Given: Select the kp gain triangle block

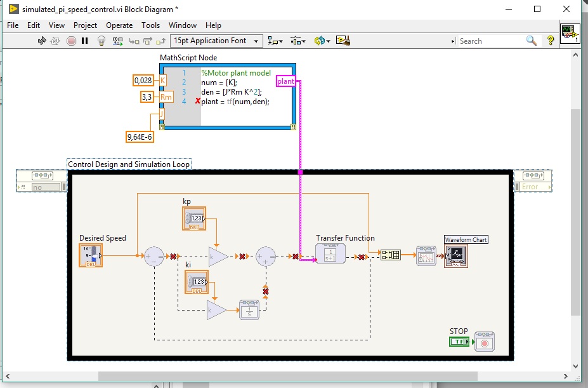Looking at the screenshot, I should (218, 257).
